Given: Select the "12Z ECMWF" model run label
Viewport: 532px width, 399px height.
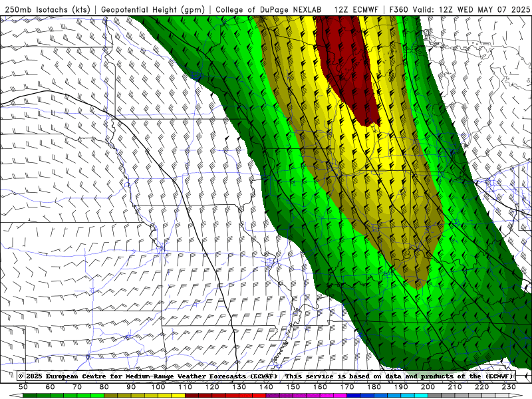Looking at the screenshot, I should pyautogui.click(x=356, y=9).
